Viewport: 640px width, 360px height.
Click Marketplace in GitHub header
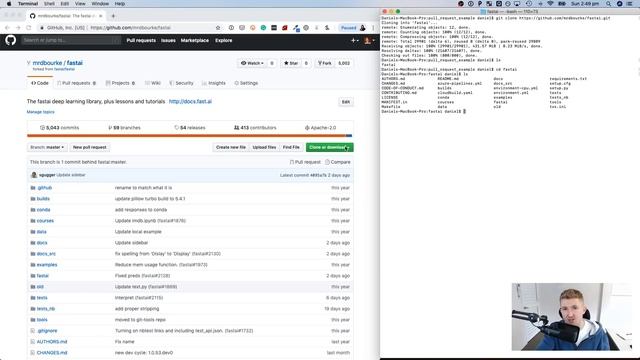click(x=195, y=40)
